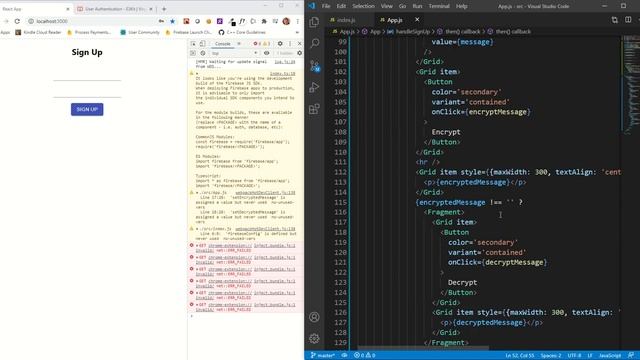
Task: Open the VS Code Explorer view
Action: (314, 22)
